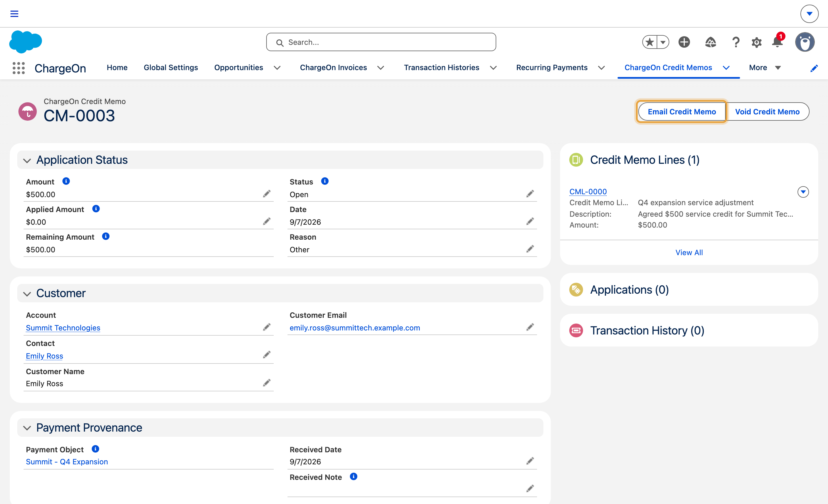Click the Credit Memo Lines panel icon
Screen dimensions: 828x504
point(576,160)
